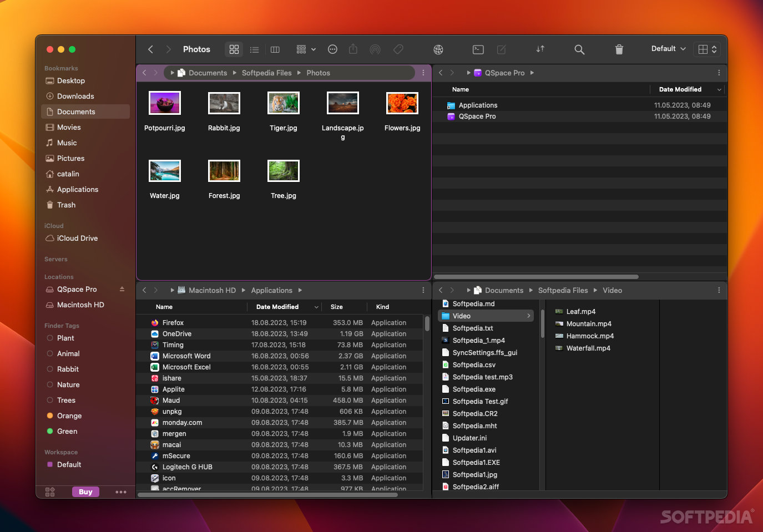This screenshot has height=532, width=763.
Task: Select the Microsoft Word application icon
Action: (x=155, y=356)
